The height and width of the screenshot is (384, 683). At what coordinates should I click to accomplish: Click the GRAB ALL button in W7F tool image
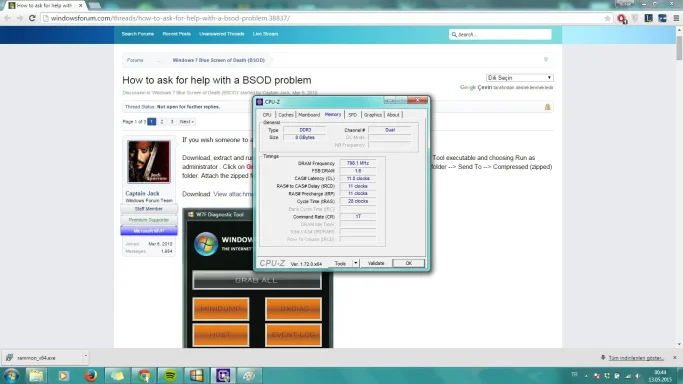[257, 280]
